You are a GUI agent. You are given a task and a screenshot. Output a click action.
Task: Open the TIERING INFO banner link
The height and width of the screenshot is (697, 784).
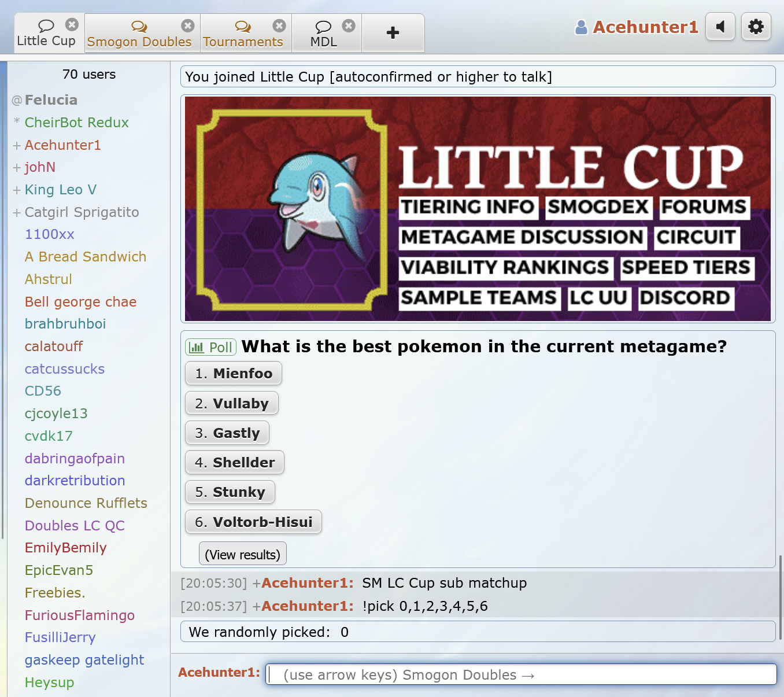[468, 207]
